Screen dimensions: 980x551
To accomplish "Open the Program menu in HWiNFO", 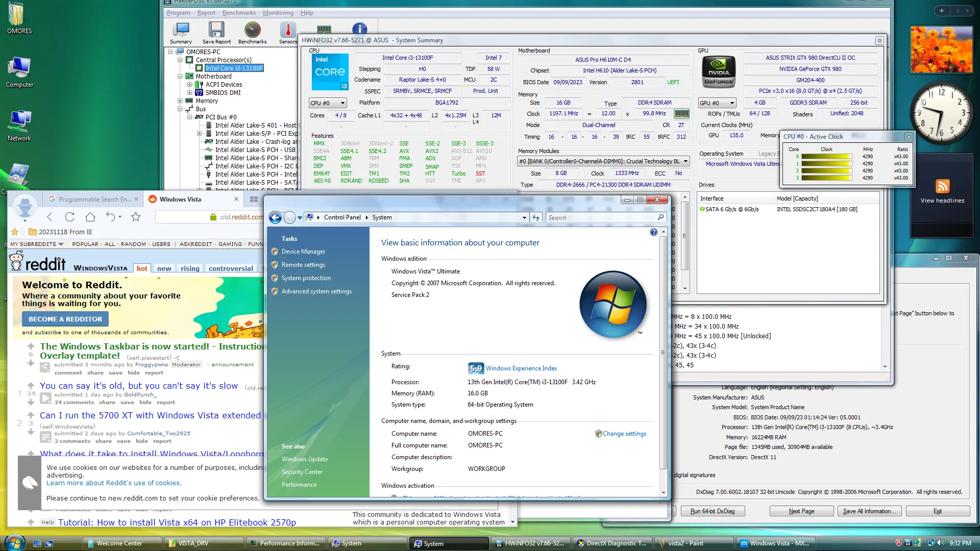I will click(178, 13).
